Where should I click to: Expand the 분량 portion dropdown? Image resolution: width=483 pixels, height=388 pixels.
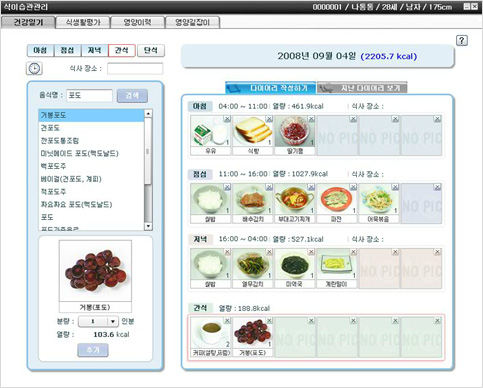[x=113, y=321]
